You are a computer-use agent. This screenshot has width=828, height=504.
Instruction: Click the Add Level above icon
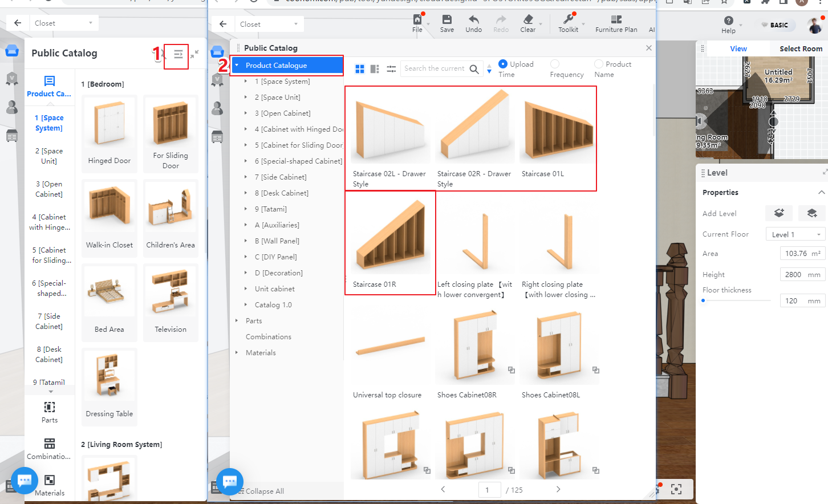(778, 213)
